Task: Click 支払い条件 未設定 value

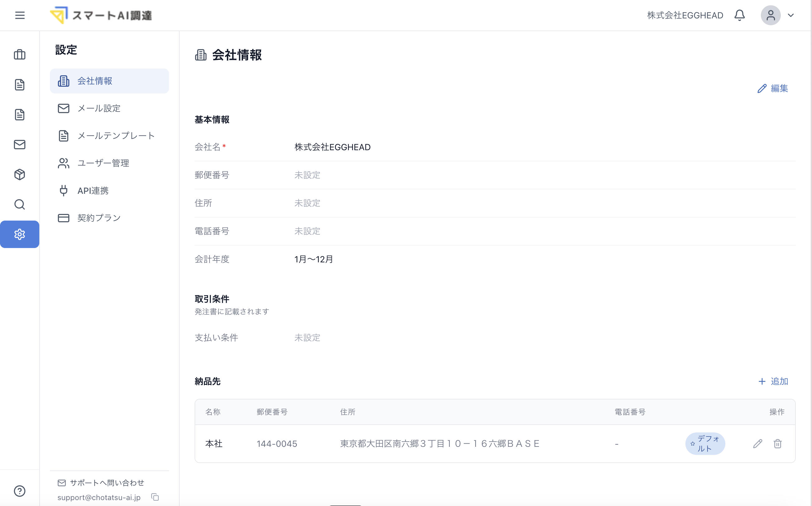Action: pos(307,338)
